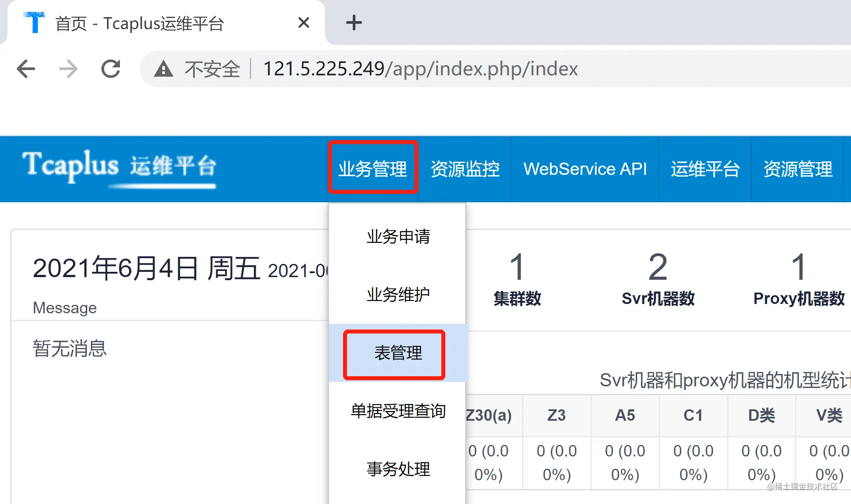Open the 资源监控 menu
The image size is (851, 504).
pos(465,169)
